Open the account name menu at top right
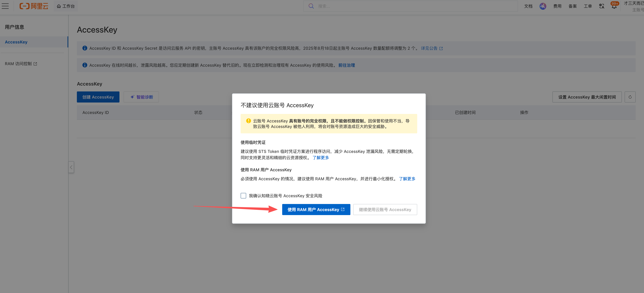644x293 pixels. pyautogui.click(x=634, y=6)
